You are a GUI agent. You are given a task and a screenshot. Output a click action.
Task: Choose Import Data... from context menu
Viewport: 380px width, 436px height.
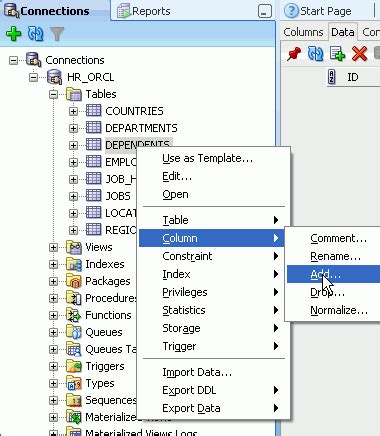[212, 372]
